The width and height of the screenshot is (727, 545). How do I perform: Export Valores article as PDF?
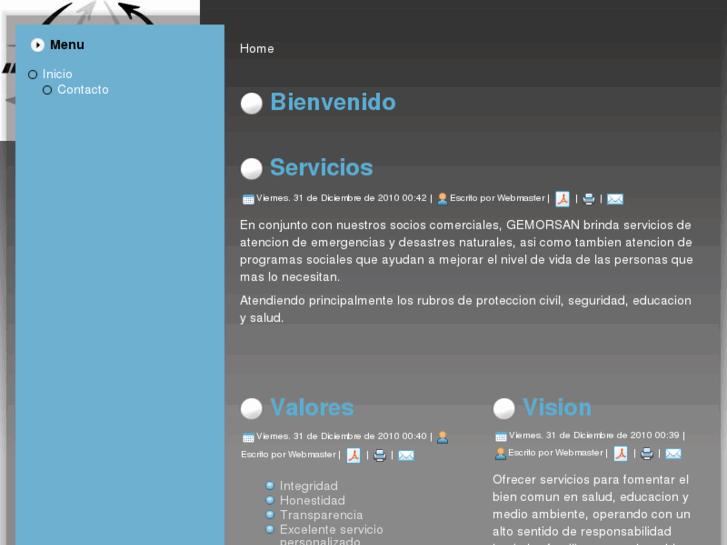pos(353,455)
